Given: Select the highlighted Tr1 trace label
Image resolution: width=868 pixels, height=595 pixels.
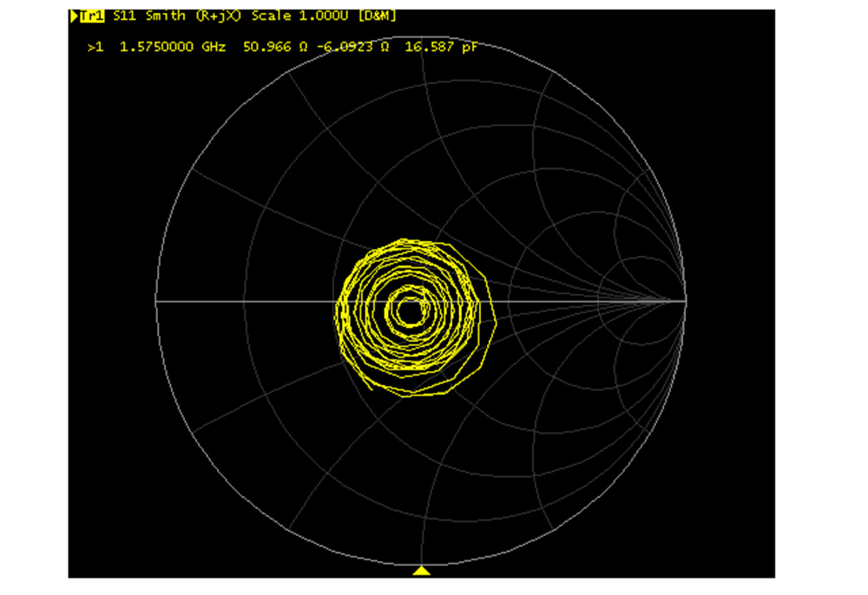Looking at the screenshot, I should coord(93,16).
